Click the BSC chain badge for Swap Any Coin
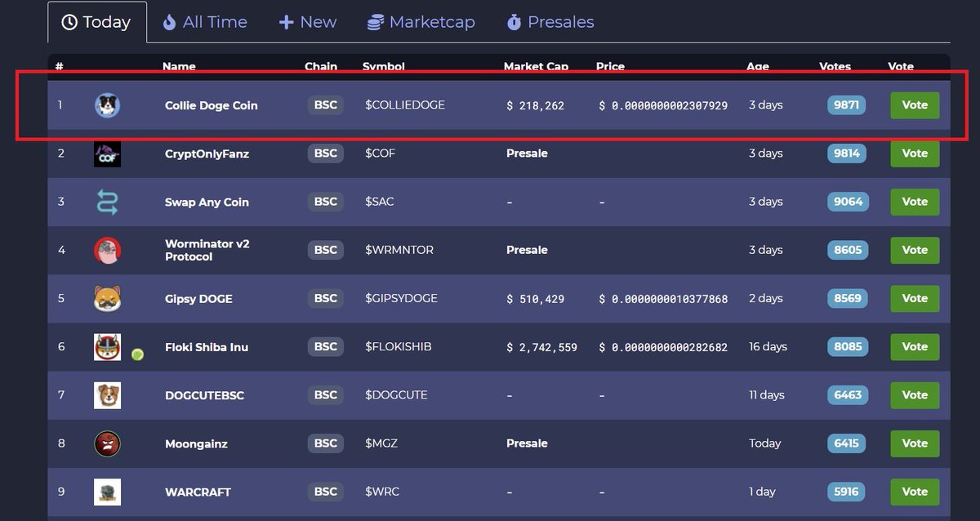Viewport: 980px width, 521px height. coord(326,202)
